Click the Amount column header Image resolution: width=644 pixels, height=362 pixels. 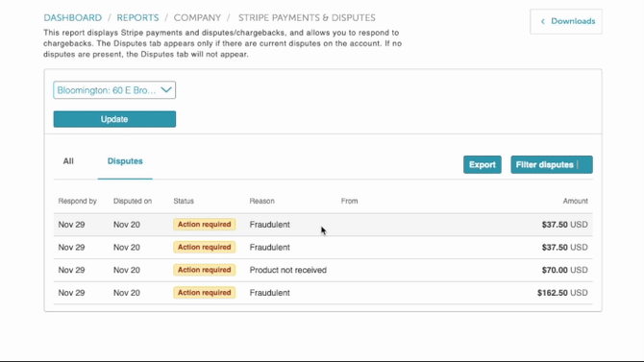pos(575,201)
